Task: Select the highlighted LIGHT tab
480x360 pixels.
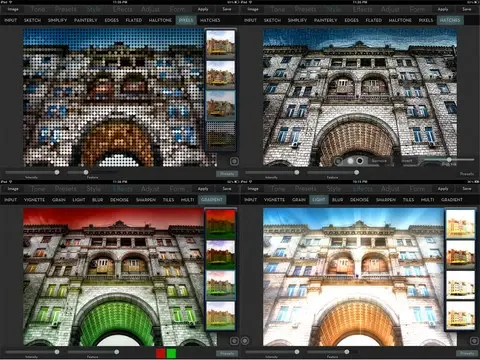Action: (319, 200)
